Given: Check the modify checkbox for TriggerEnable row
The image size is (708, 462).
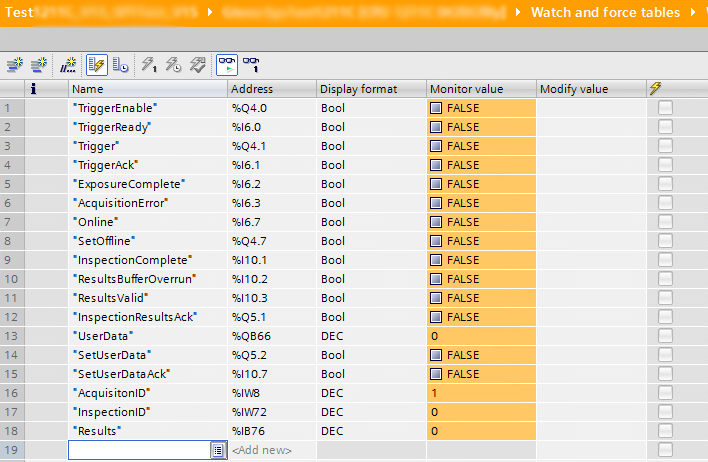Looking at the screenshot, I should pyautogui.click(x=665, y=108).
